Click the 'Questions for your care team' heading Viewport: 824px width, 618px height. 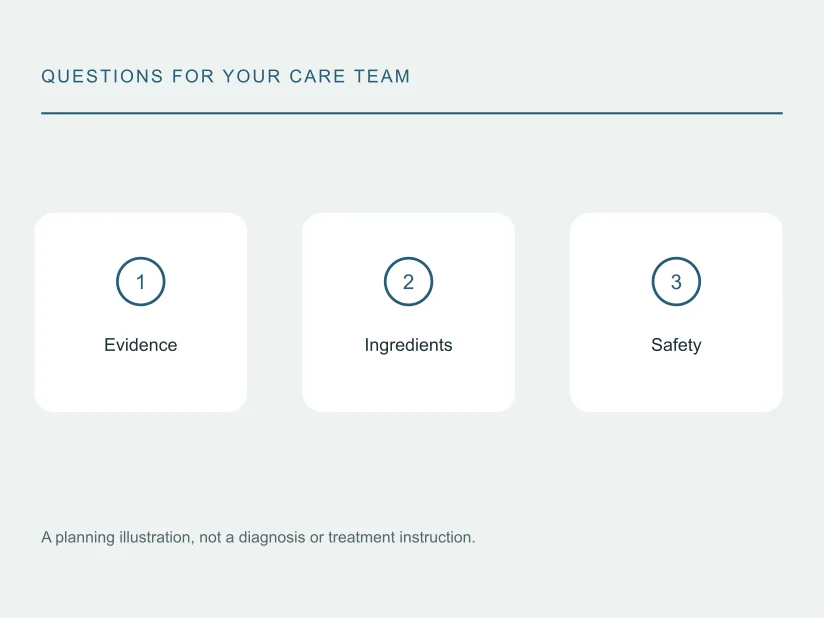pyautogui.click(x=225, y=76)
